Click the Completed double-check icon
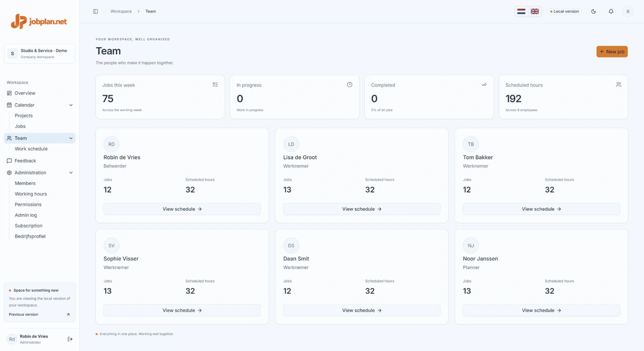Image resolution: width=644 pixels, height=351 pixels. tap(484, 84)
